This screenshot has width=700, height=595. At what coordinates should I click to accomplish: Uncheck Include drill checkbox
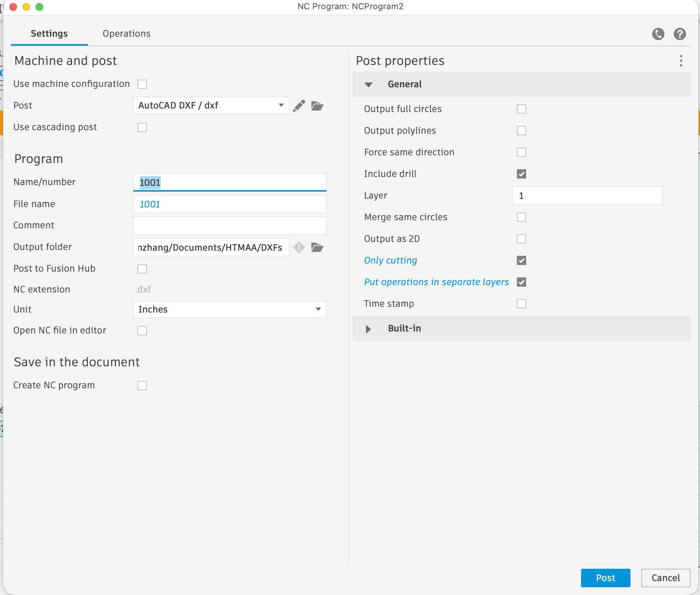[522, 174]
